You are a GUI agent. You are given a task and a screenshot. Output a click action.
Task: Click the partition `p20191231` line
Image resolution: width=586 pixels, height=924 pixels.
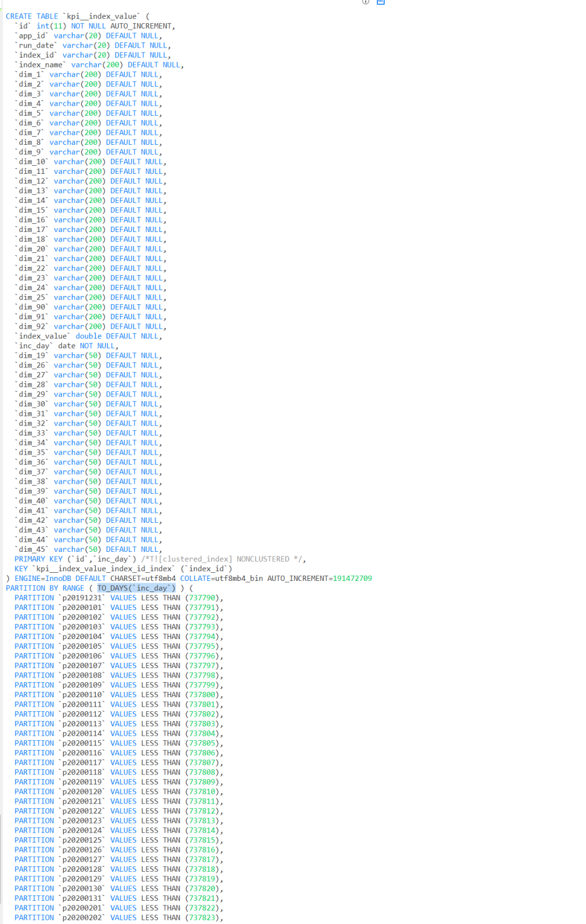pyautogui.click(x=119, y=598)
